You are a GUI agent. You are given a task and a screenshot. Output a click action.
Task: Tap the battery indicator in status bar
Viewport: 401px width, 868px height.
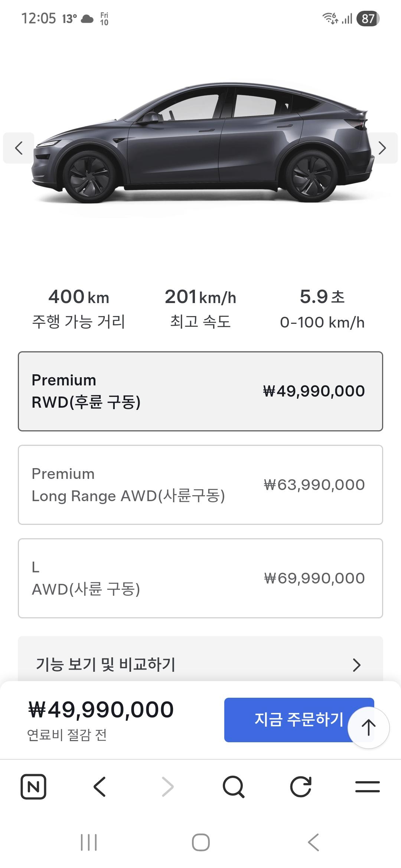[x=368, y=19]
